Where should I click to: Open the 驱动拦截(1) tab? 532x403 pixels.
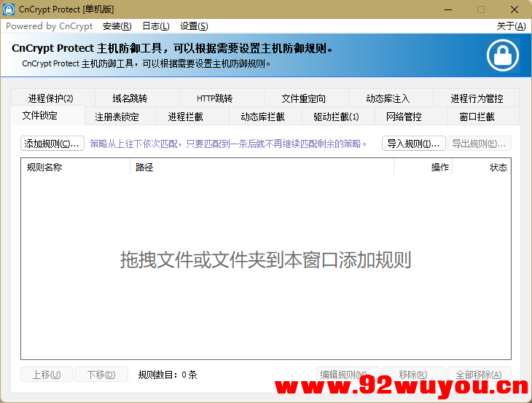pyautogui.click(x=336, y=117)
